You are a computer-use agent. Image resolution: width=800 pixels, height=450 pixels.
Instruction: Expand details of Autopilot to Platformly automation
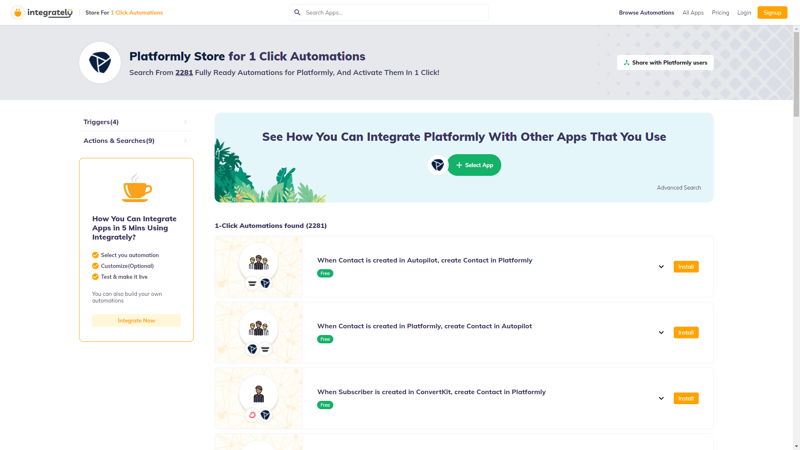[x=661, y=267]
